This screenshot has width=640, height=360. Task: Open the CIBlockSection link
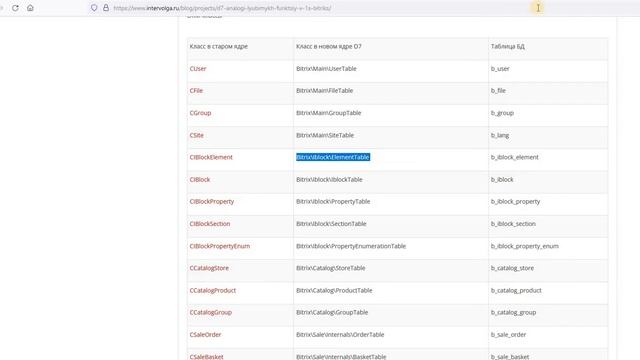point(210,224)
